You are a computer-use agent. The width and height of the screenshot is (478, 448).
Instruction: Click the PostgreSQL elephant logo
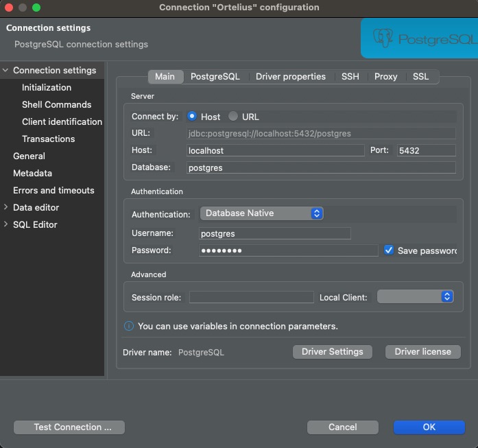(x=383, y=38)
